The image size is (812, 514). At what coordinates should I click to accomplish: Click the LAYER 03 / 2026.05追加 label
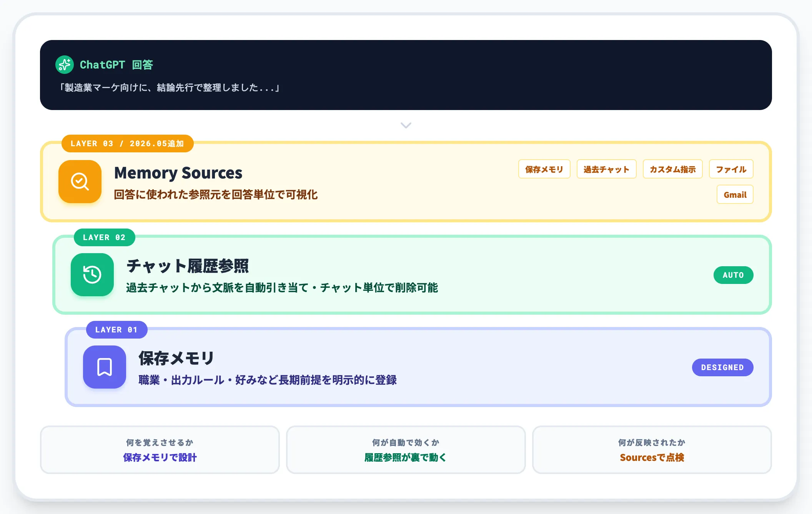pos(127,144)
